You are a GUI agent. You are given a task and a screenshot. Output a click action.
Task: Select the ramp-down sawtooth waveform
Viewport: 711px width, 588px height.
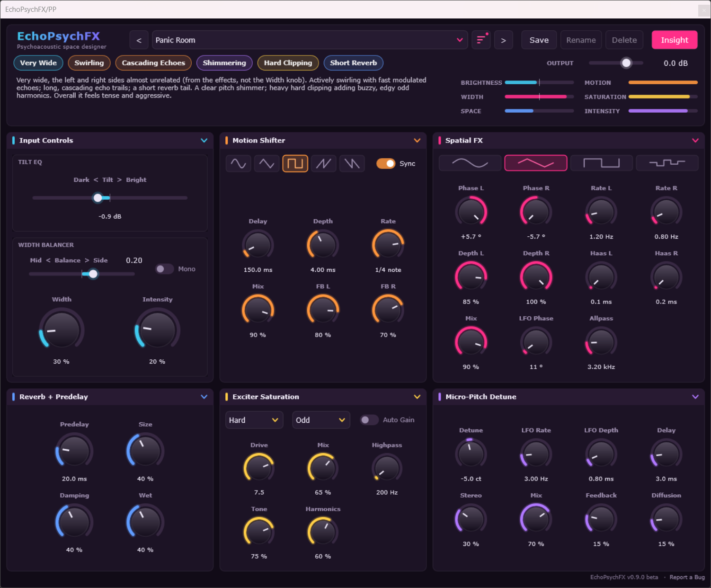(x=352, y=163)
